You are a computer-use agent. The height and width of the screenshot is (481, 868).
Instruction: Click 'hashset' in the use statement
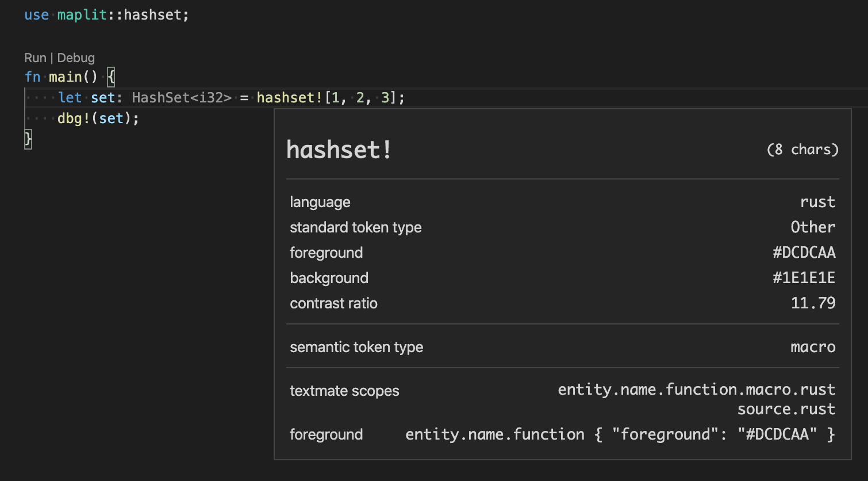tap(152, 15)
